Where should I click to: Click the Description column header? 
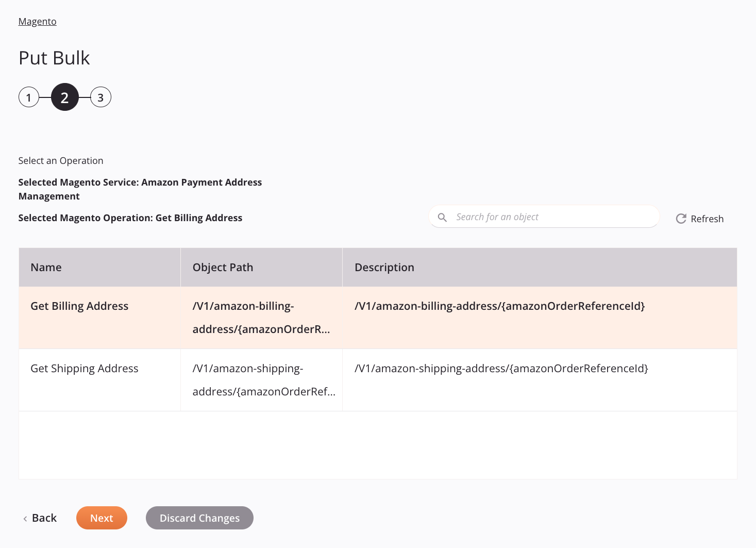540,267
